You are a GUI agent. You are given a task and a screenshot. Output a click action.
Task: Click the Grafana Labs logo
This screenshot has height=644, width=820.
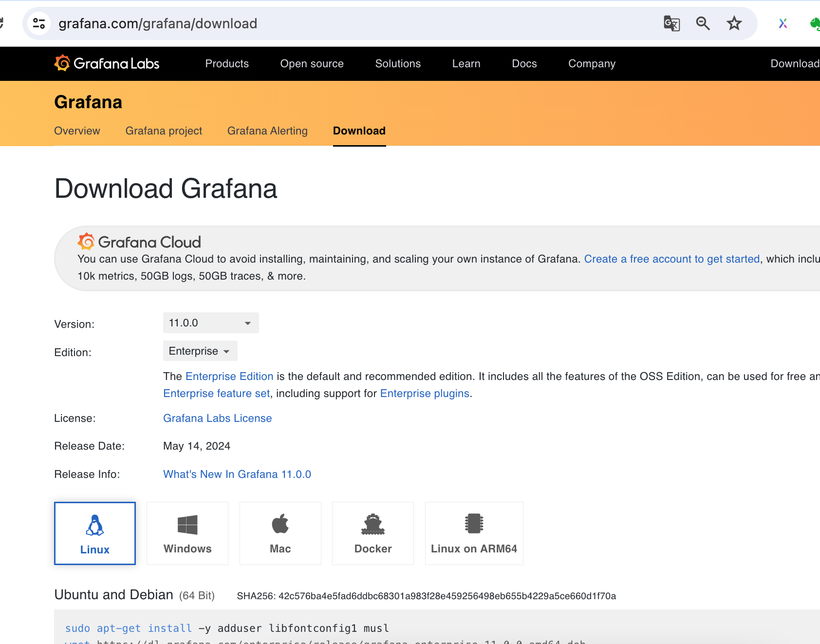[x=107, y=63]
